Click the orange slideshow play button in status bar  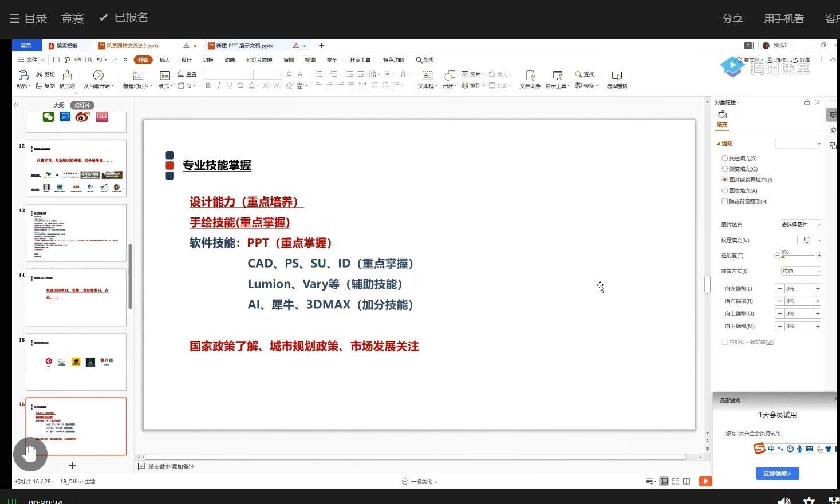pyautogui.click(x=705, y=481)
